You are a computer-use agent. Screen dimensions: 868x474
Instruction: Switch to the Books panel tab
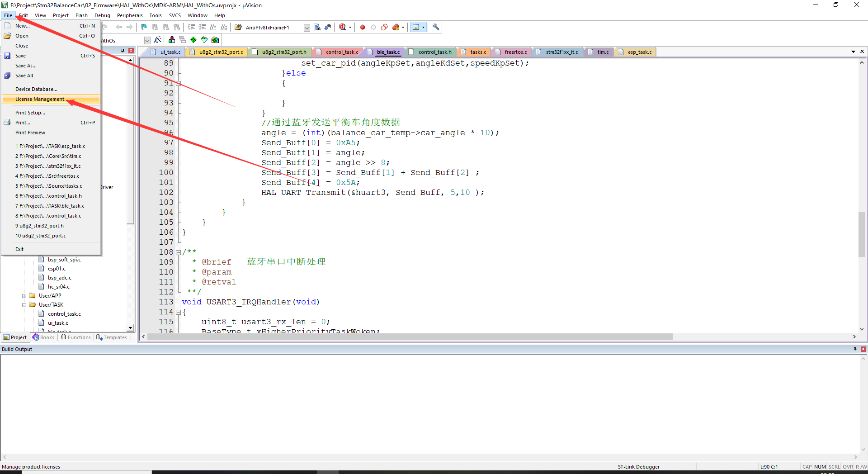(x=43, y=337)
